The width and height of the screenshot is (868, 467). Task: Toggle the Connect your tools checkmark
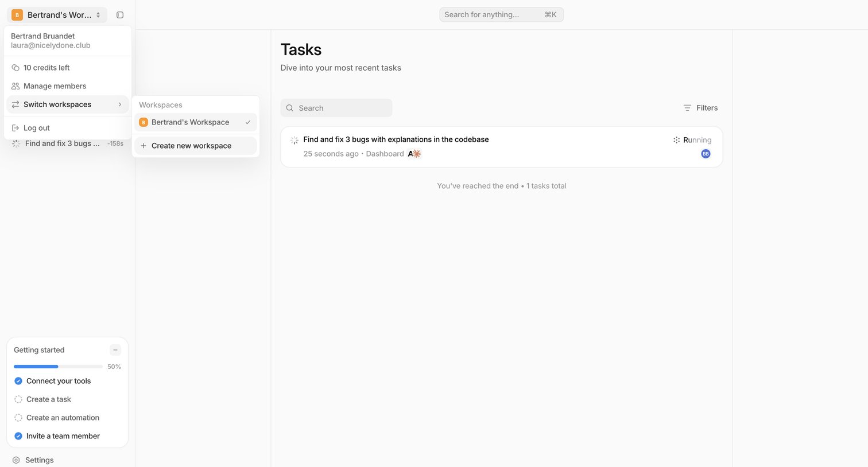coord(18,381)
